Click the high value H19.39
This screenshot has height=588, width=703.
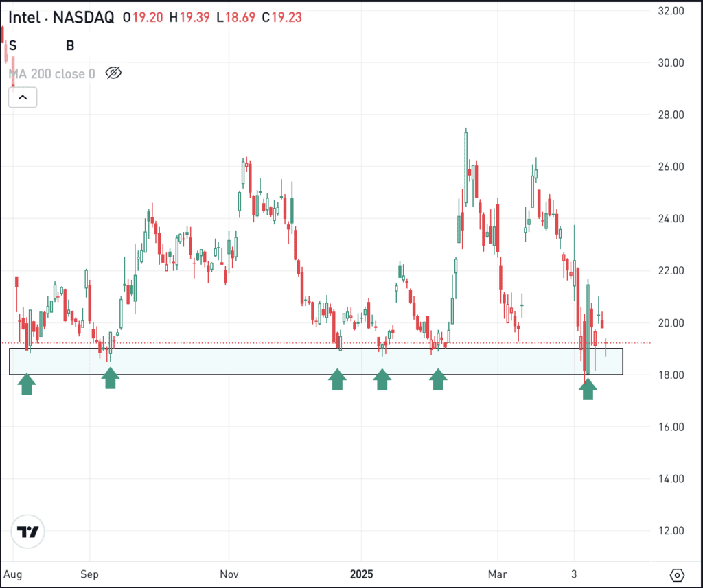point(189,17)
